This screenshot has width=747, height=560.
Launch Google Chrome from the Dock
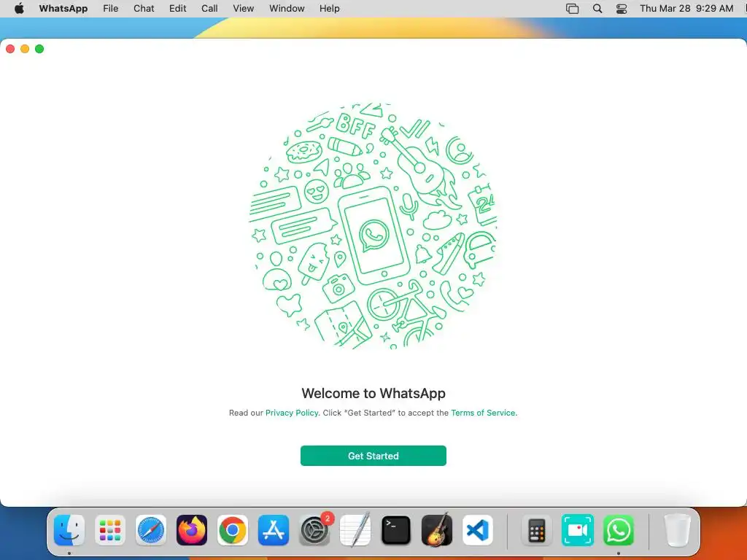(x=233, y=530)
